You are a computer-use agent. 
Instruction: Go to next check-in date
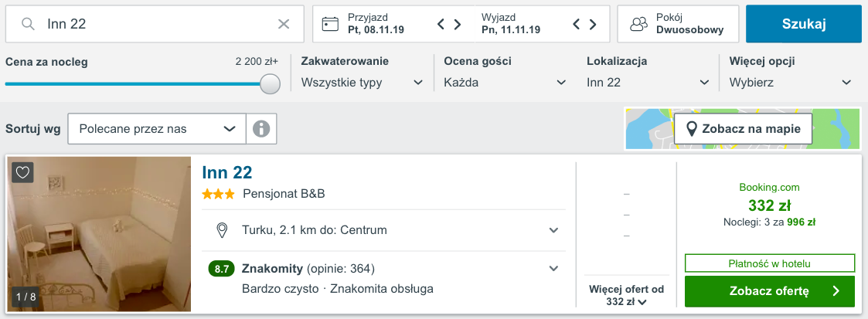(458, 24)
